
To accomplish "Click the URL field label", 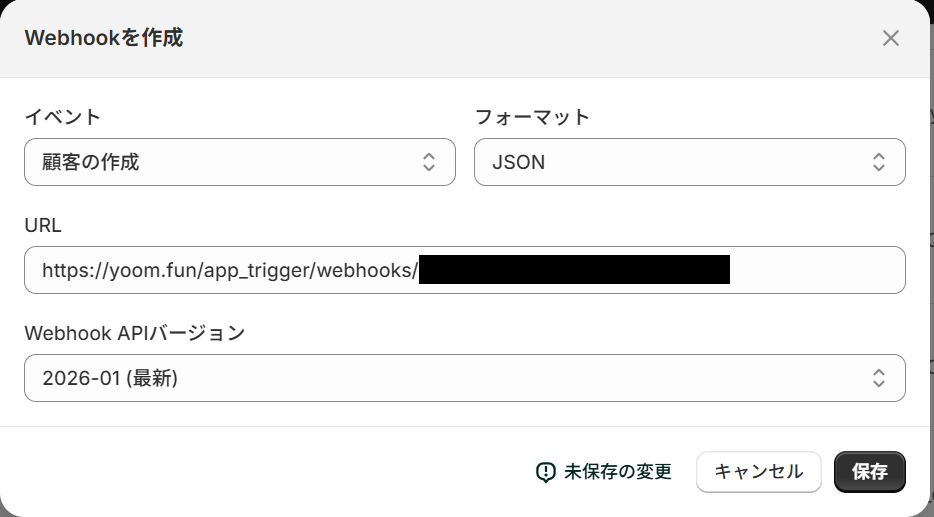I will coord(42,225).
